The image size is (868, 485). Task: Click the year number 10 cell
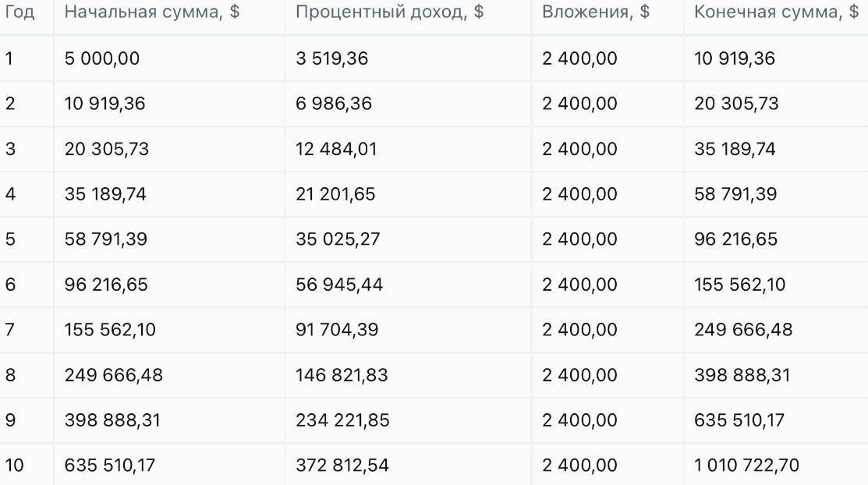14,465
